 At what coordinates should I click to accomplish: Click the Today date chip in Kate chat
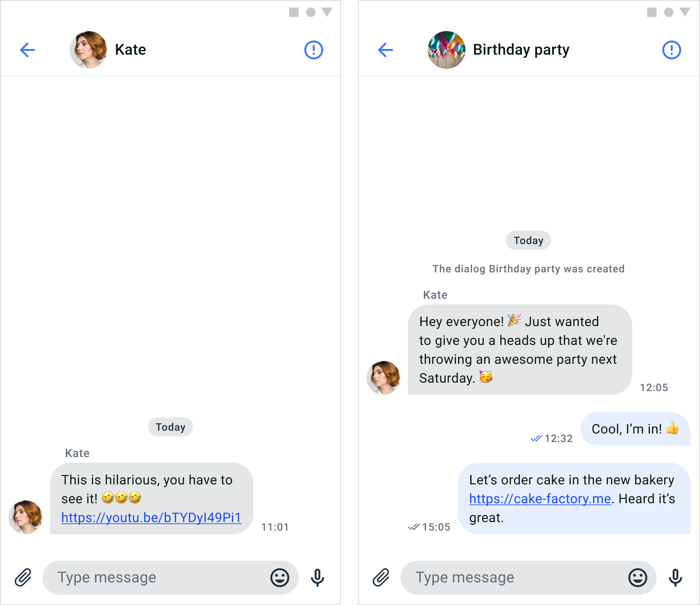171,427
